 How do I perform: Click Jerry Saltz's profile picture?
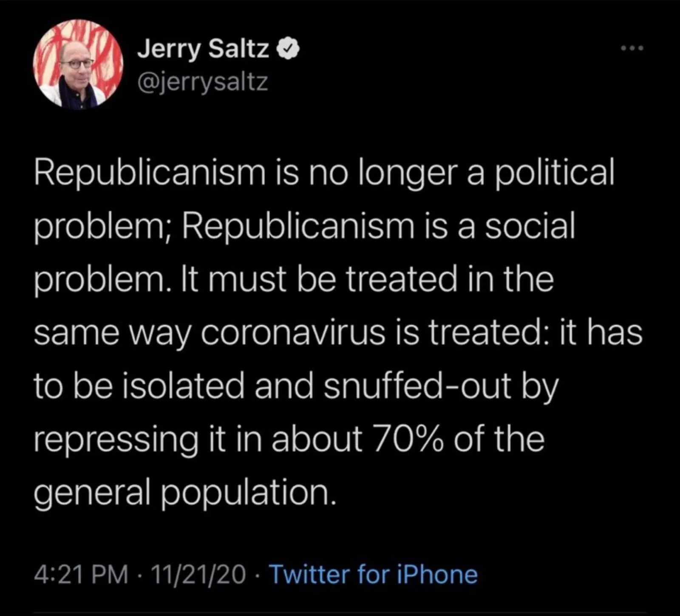(x=78, y=64)
